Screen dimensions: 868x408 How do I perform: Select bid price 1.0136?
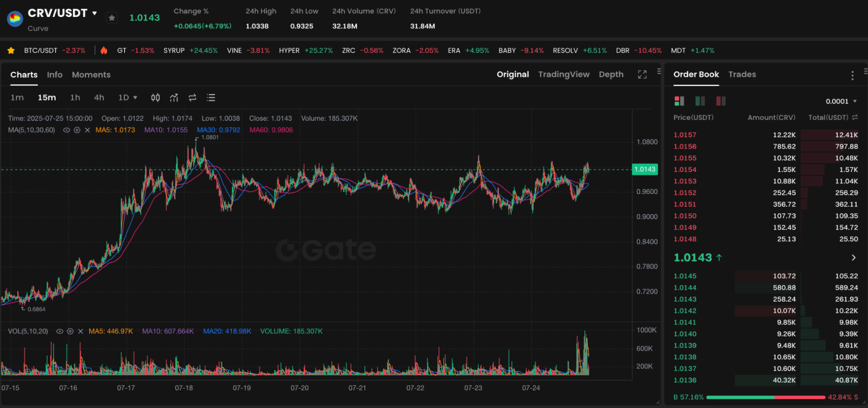pyautogui.click(x=685, y=380)
